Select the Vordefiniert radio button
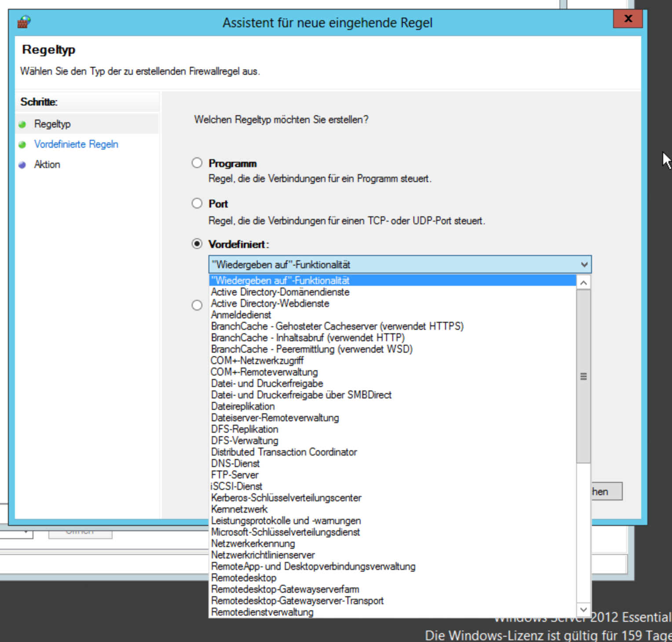This screenshot has width=672, height=642. coord(197,244)
